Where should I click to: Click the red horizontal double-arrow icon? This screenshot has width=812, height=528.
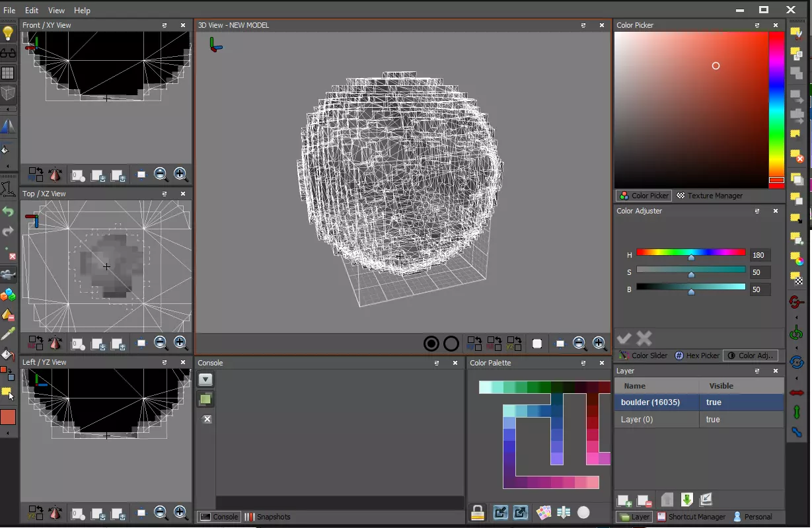point(797,393)
